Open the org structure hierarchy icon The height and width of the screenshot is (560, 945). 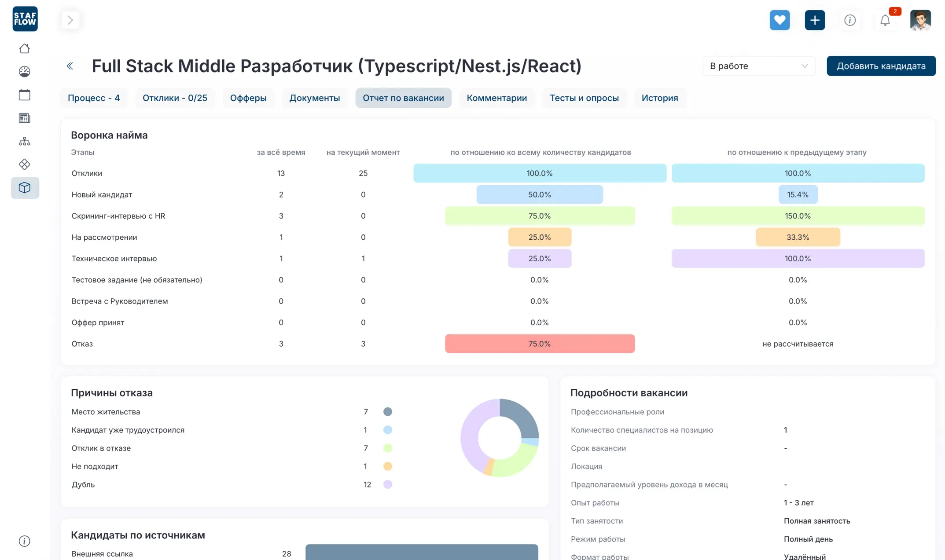click(25, 141)
